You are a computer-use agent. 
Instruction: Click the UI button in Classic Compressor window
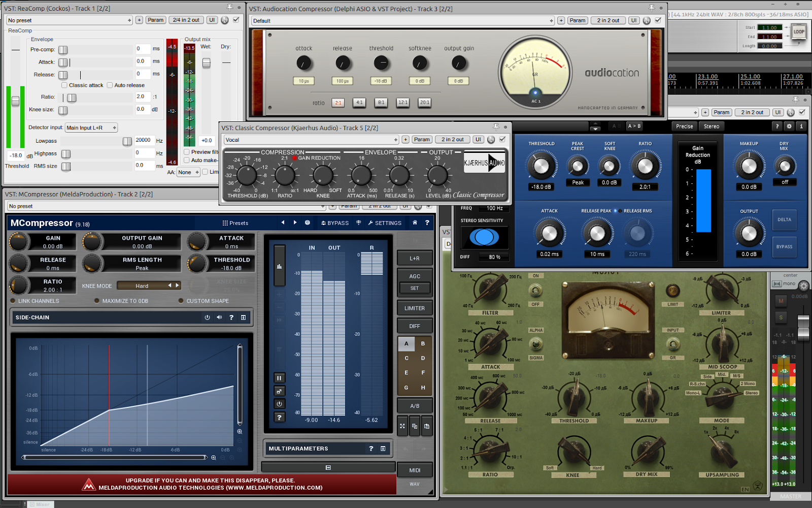pyautogui.click(x=478, y=139)
